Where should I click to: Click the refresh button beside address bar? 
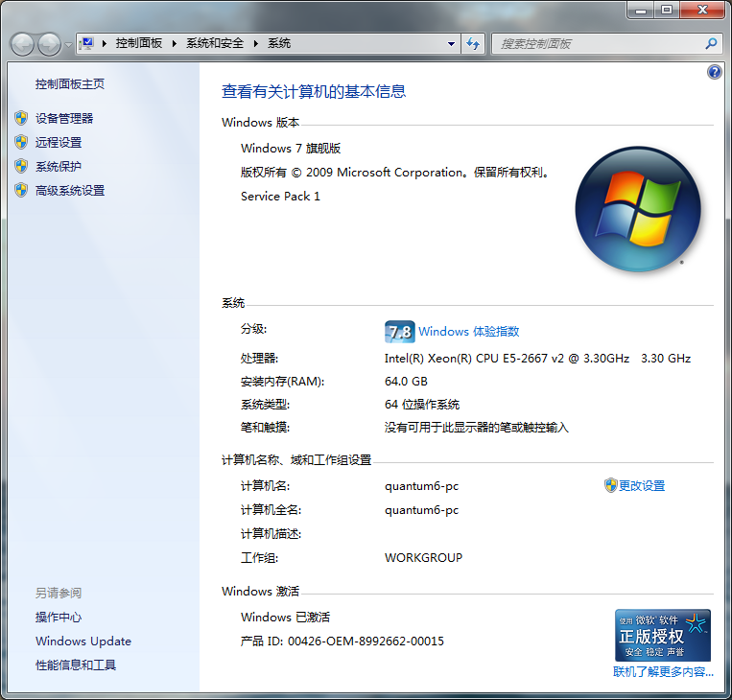[x=473, y=44]
